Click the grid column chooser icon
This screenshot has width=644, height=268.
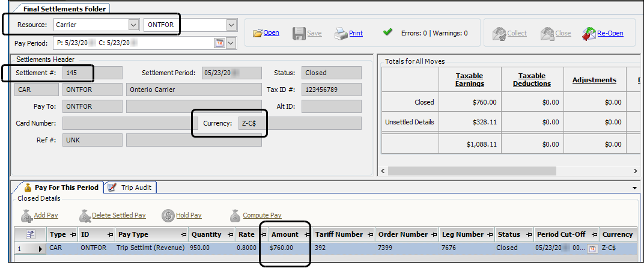(31, 234)
